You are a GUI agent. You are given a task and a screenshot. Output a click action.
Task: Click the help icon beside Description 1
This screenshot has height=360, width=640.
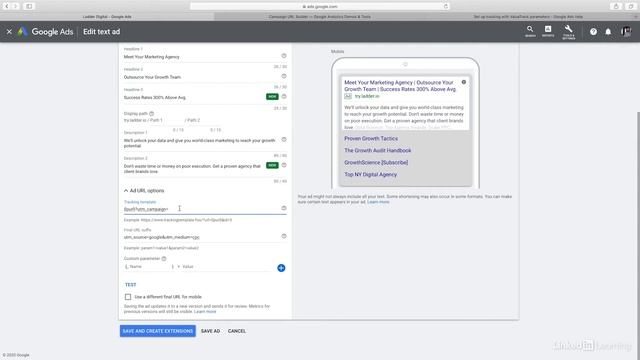(x=284, y=140)
